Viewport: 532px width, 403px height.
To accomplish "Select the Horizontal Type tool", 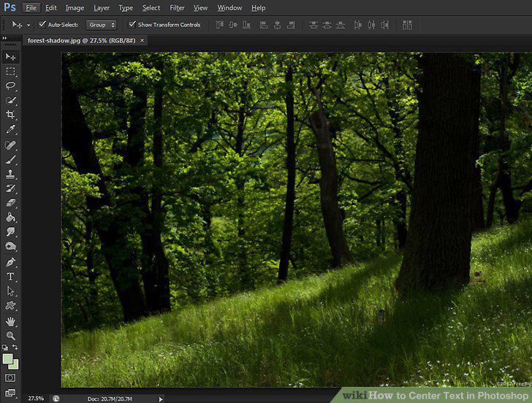I will (10, 277).
